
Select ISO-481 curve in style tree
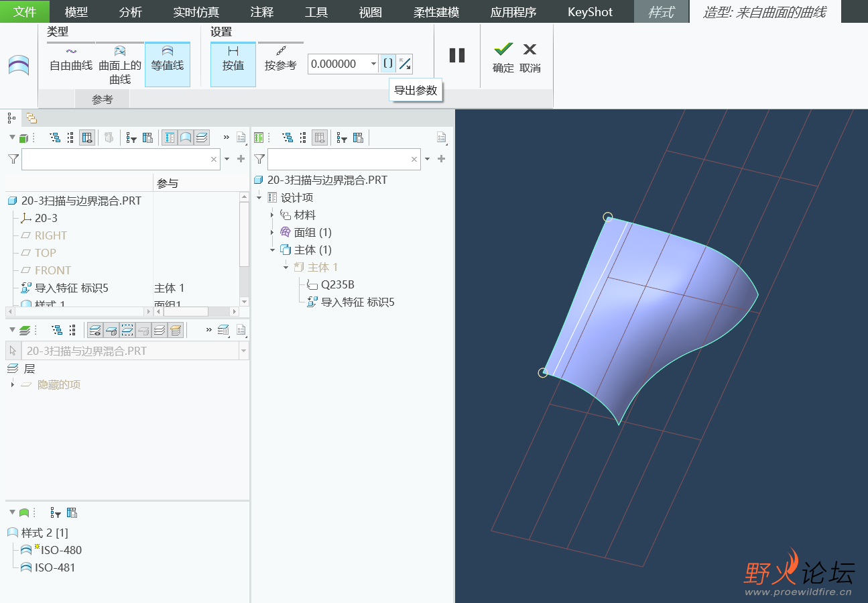54,567
